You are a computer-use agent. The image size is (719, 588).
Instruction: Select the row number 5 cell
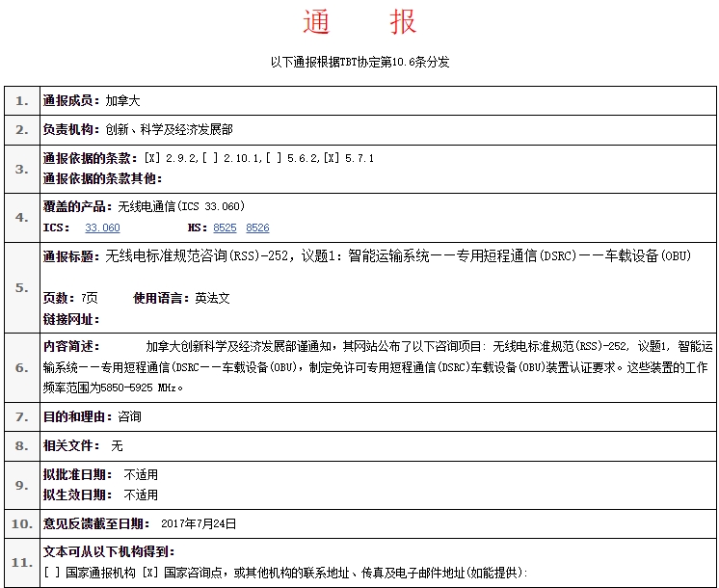tap(21, 287)
